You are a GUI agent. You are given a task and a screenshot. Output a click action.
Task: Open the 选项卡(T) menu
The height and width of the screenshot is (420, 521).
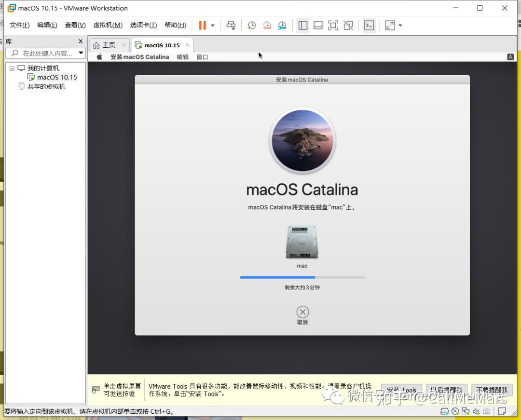pos(143,25)
